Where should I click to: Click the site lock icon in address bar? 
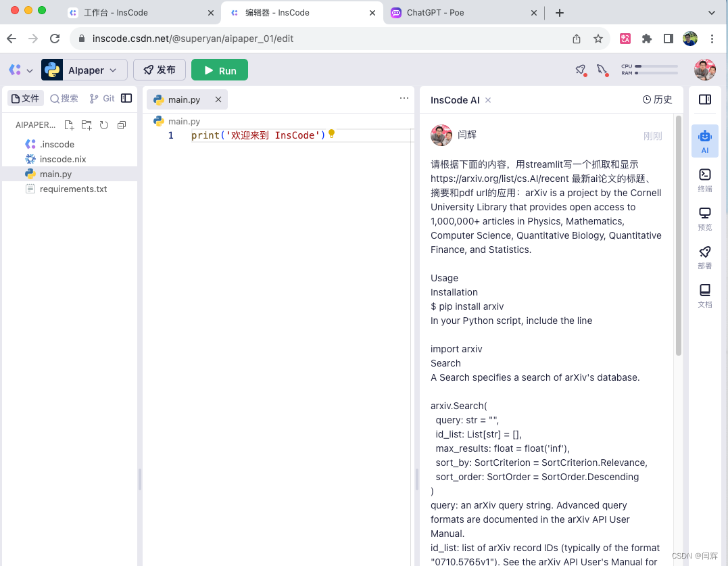coord(82,39)
